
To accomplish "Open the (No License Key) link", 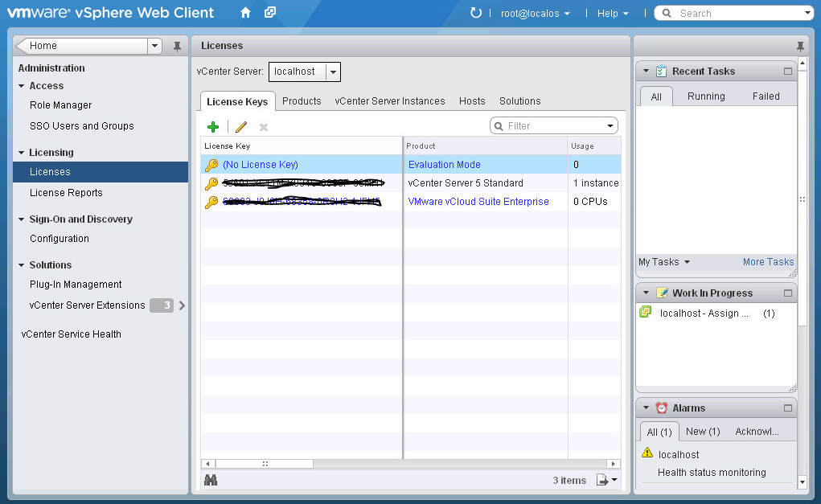I will 261,164.
